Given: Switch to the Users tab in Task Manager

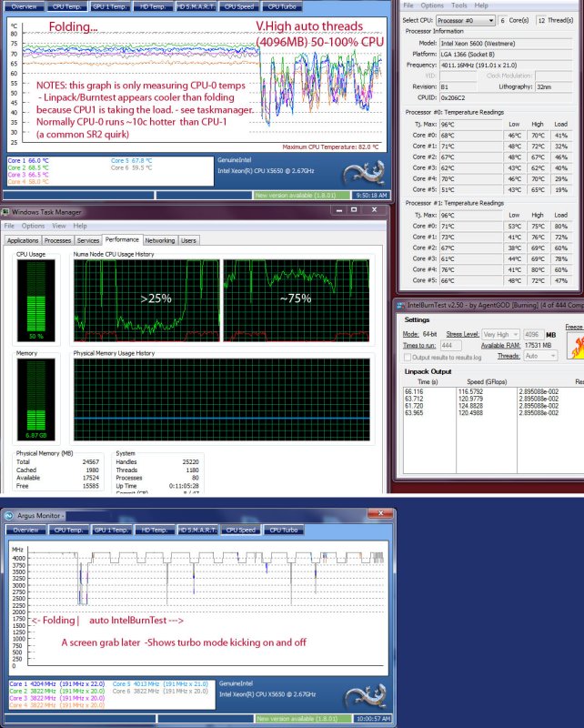Looking at the screenshot, I should [188, 240].
